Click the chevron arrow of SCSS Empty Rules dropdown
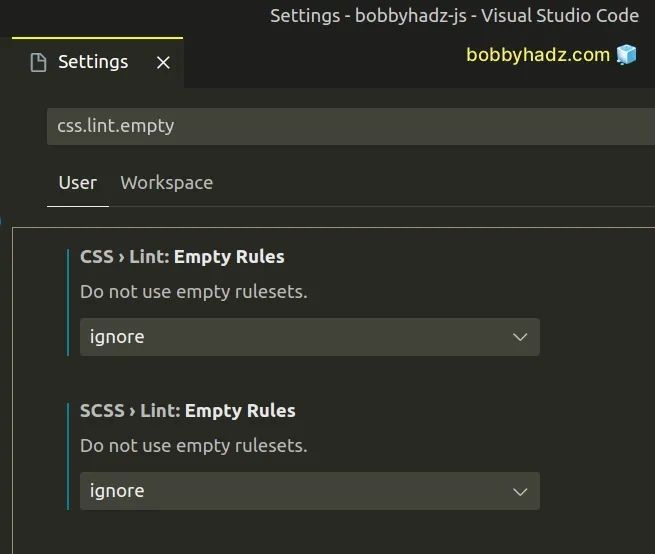This screenshot has height=554, width=655. [520, 491]
